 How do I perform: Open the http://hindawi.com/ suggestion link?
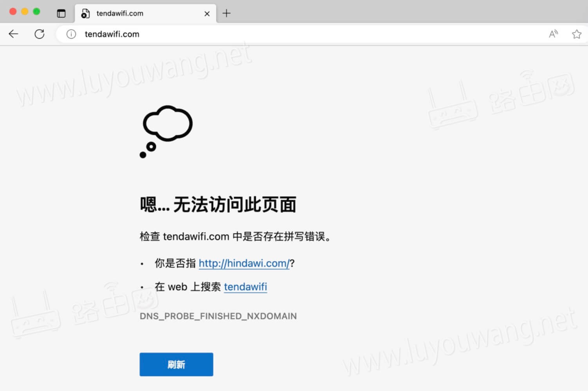pyautogui.click(x=243, y=263)
